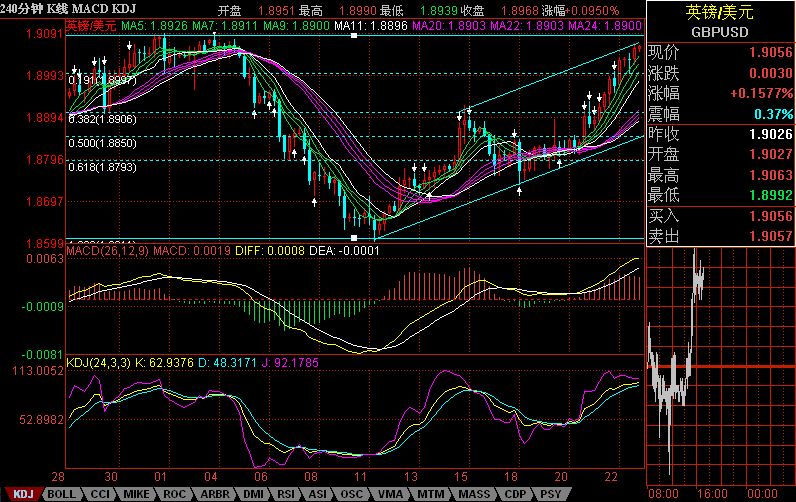Select the OSC indicator tab

click(x=351, y=494)
